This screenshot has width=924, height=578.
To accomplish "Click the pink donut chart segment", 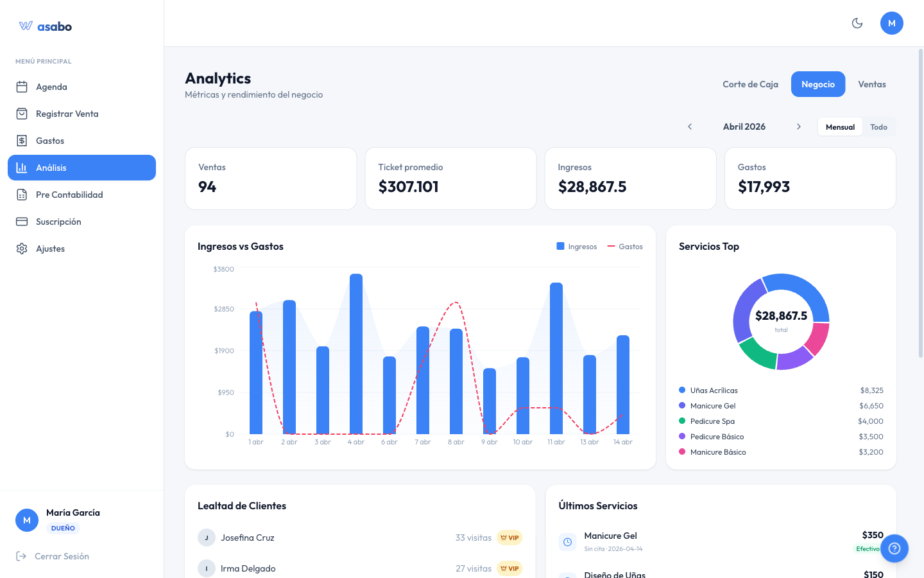I will [818, 338].
